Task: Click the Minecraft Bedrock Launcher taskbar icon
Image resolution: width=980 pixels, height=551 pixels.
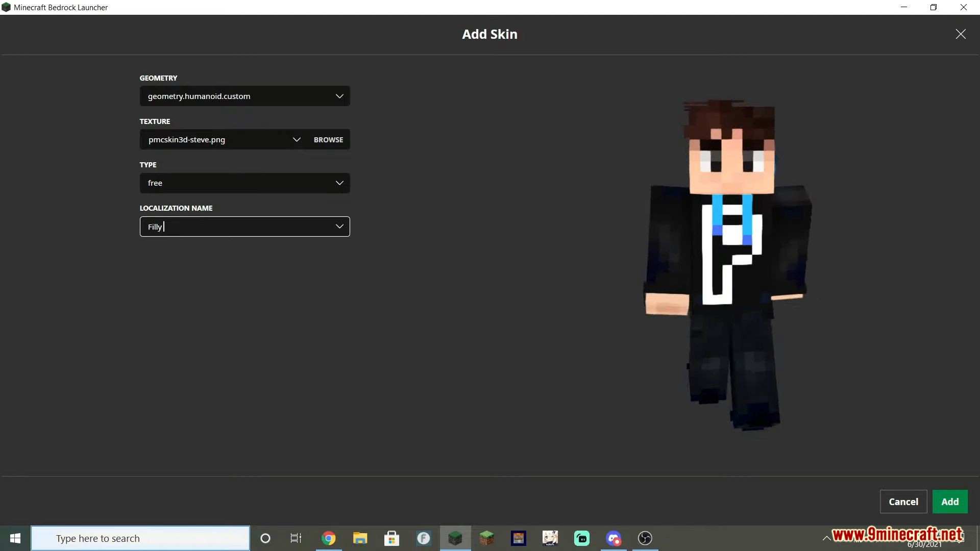Action: [x=455, y=538]
